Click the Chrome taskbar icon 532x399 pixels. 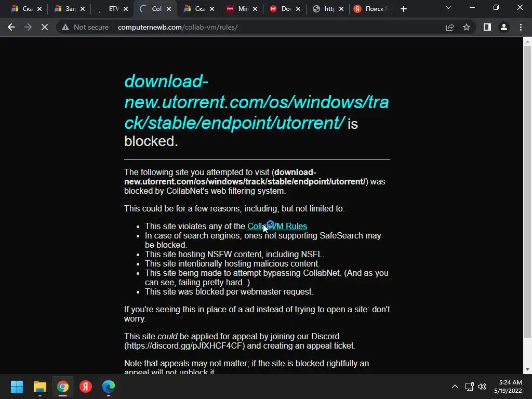click(x=63, y=387)
